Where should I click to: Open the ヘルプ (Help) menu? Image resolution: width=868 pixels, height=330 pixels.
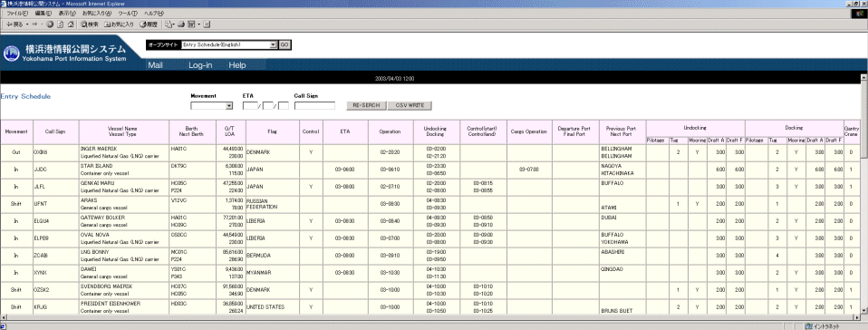click(154, 13)
